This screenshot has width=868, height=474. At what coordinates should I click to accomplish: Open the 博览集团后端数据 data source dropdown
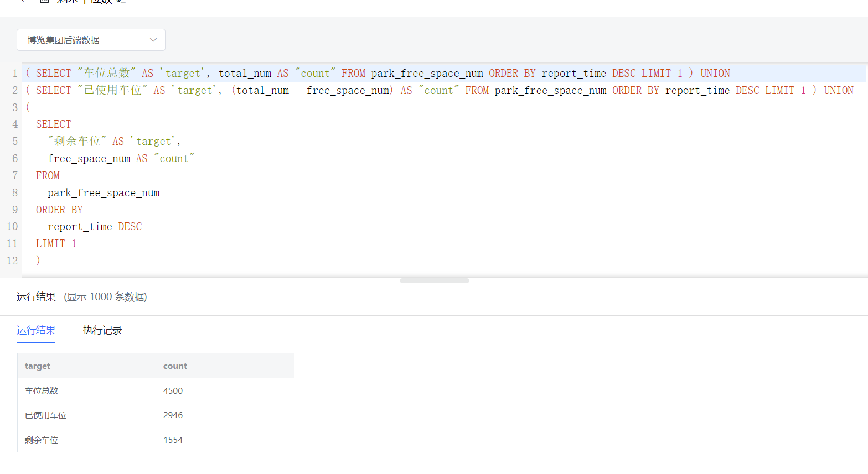[91, 40]
